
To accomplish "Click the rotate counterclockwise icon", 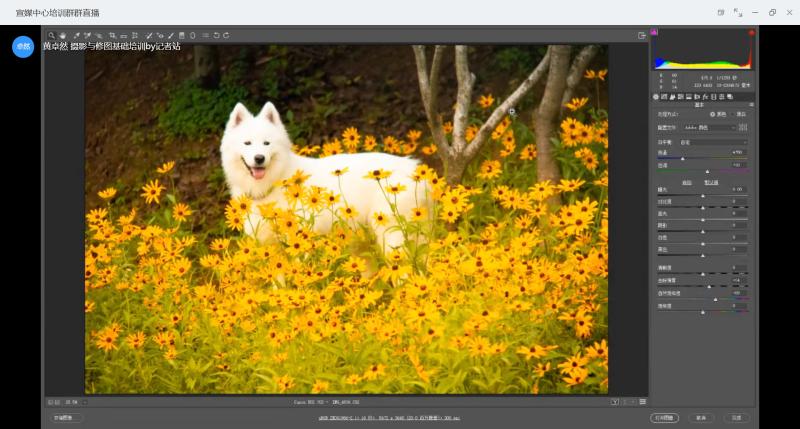I will point(215,35).
